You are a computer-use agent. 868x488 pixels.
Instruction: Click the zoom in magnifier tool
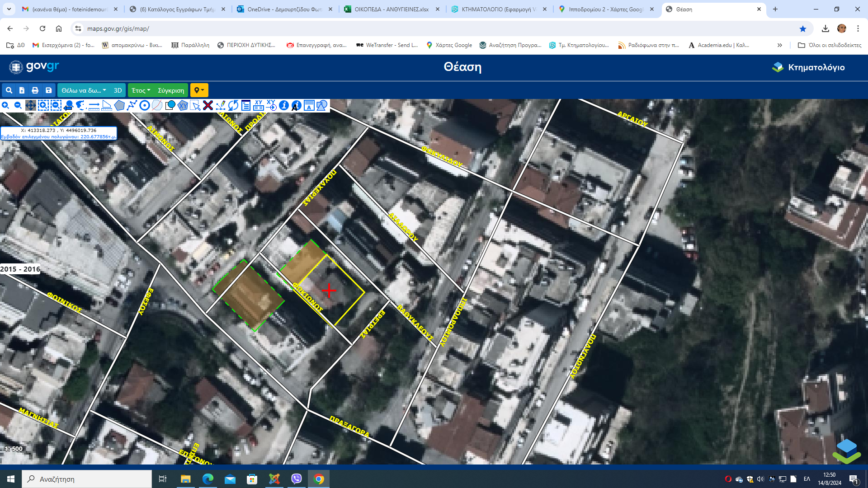pos(5,105)
